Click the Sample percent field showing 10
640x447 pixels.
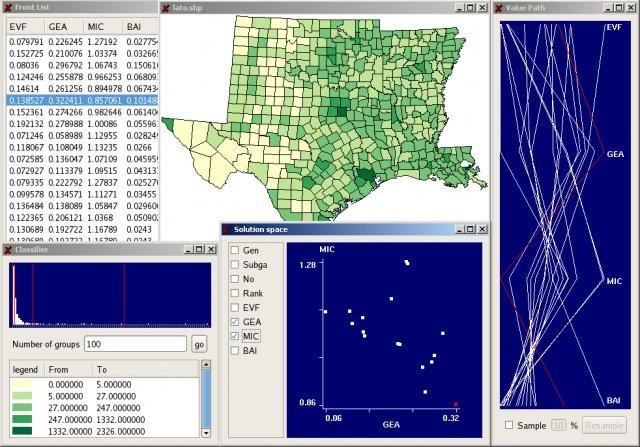tap(558, 425)
